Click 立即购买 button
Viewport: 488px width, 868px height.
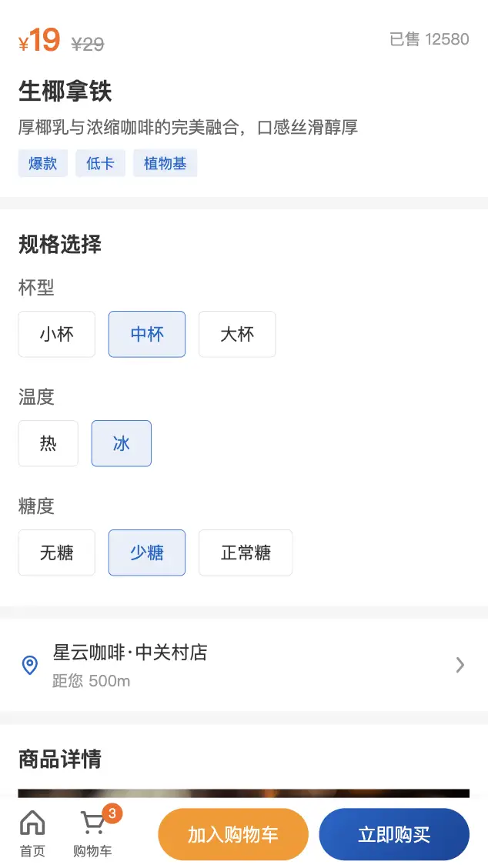pyautogui.click(x=394, y=835)
